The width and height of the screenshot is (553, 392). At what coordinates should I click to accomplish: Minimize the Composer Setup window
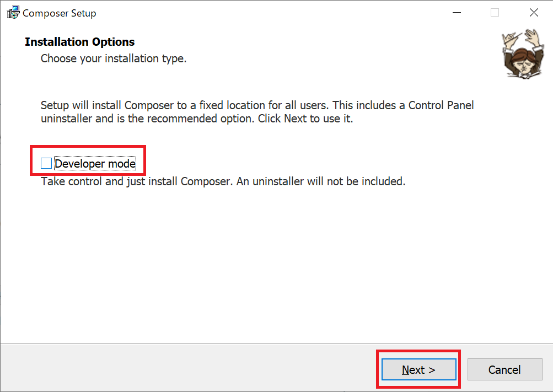click(457, 13)
